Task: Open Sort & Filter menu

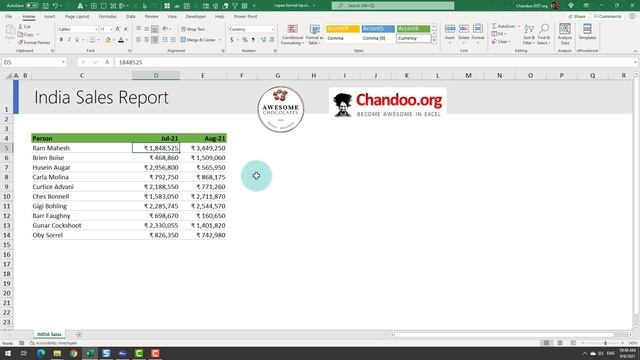Action: coord(529,34)
